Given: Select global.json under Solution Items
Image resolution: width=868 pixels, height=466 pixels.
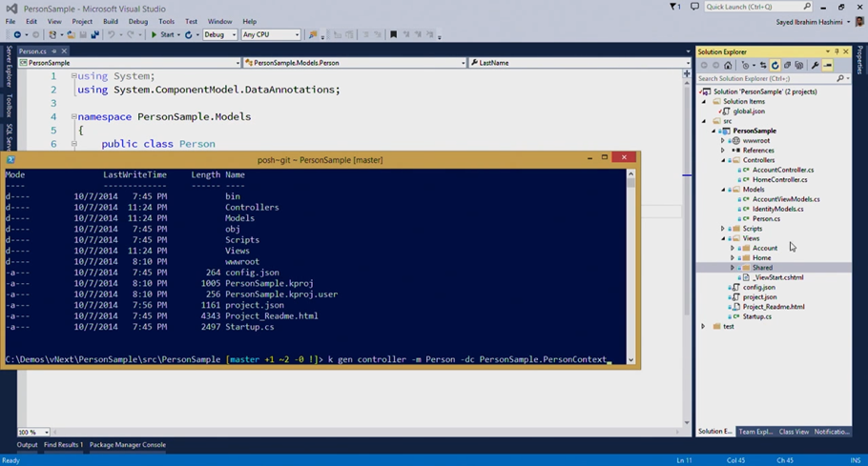Looking at the screenshot, I should (x=749, y=111).
